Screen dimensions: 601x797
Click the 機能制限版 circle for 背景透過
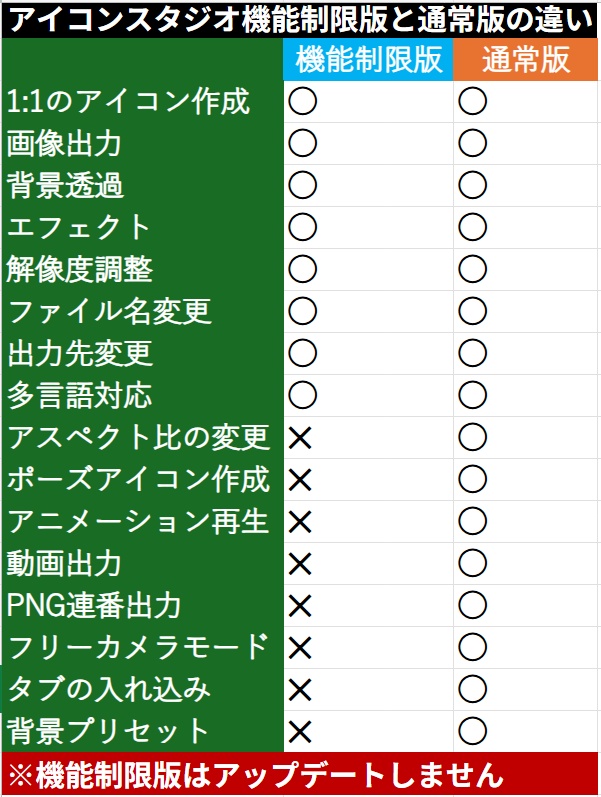click(302, 186)
